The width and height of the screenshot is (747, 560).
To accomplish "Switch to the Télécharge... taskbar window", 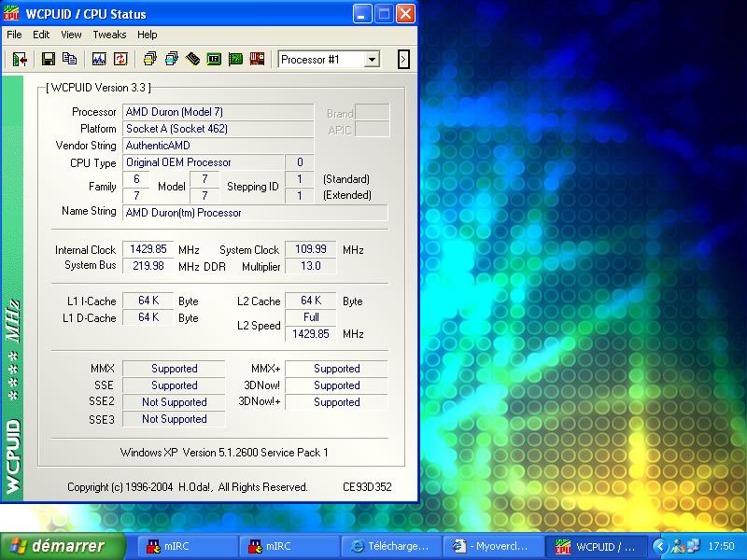I will pos(390,546).
